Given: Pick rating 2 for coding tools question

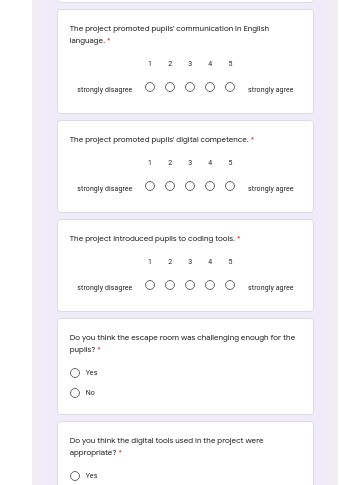Looking at the screenshot, I should pyautogui.click(x=170, y=285).
